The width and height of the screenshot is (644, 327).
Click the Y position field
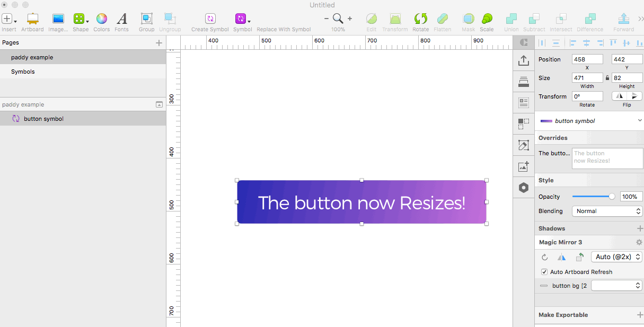[627, 59]
